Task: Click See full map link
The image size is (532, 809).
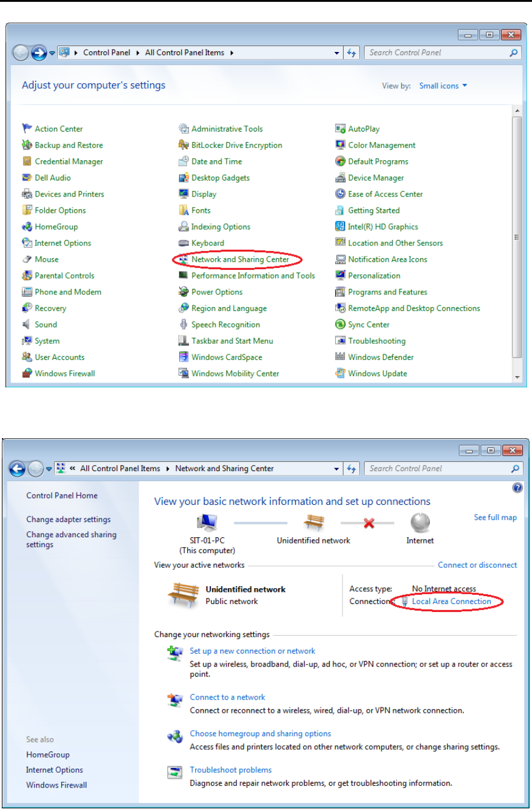Action: tap(495, 518)
